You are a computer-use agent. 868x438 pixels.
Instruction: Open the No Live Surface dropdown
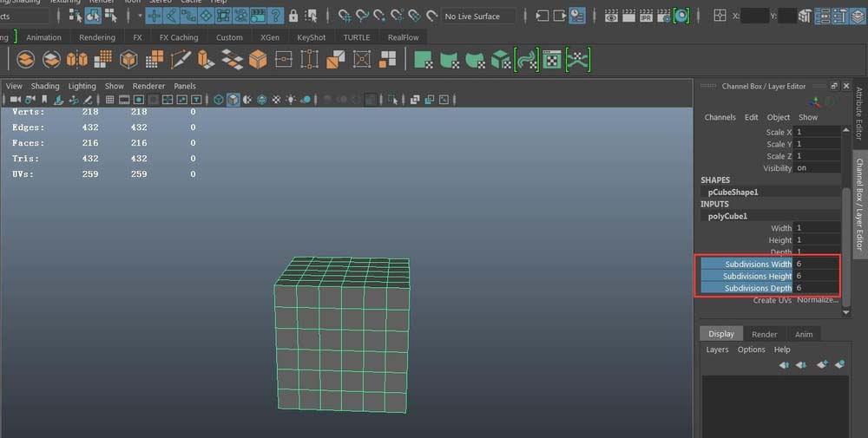click(x=477, y=16)
